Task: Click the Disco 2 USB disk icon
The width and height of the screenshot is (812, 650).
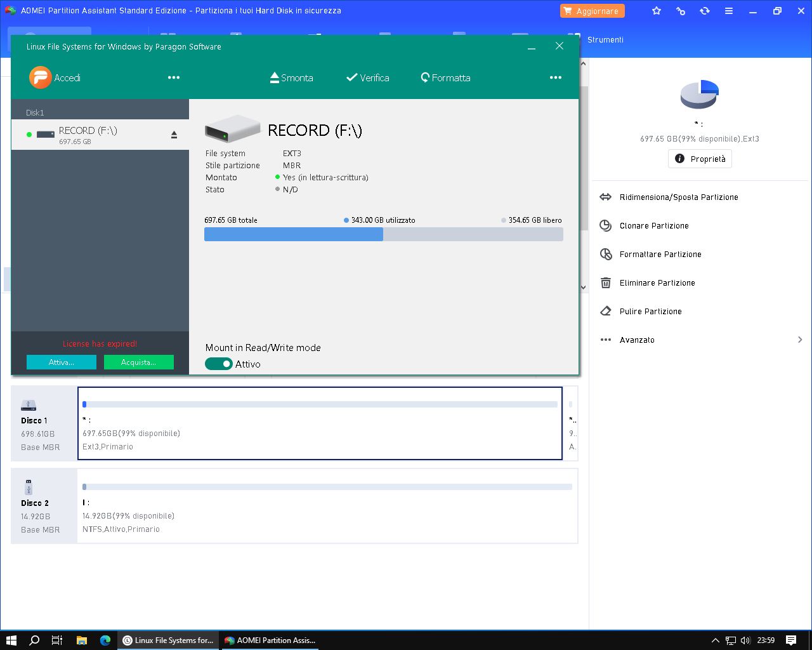Action: pyautogui.click(x=28, y=487)
